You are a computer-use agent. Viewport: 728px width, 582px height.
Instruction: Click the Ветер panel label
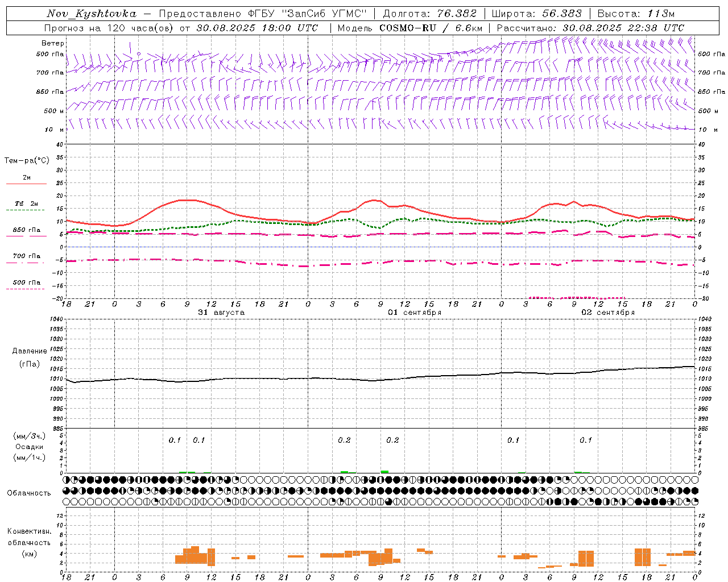53,43
